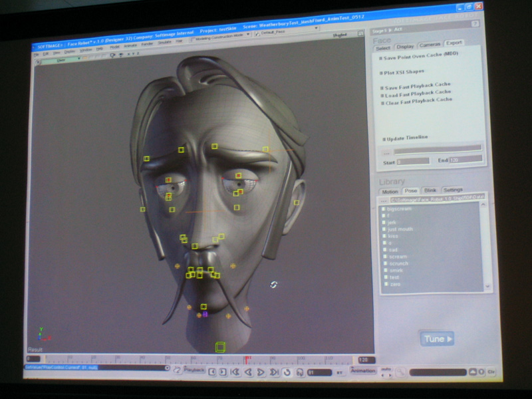Open auto key mode selector

386,369
